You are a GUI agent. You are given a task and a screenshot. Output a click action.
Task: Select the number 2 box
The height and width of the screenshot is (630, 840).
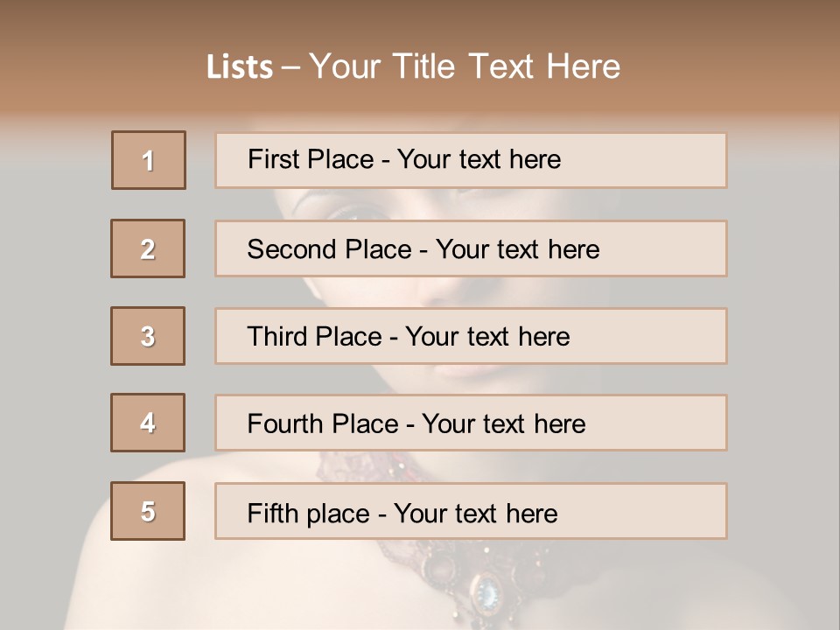coord(148,248)
